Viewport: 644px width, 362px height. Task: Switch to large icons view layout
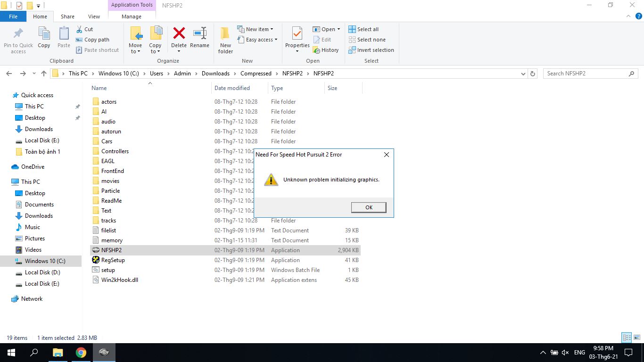click(x=636, y=337)
